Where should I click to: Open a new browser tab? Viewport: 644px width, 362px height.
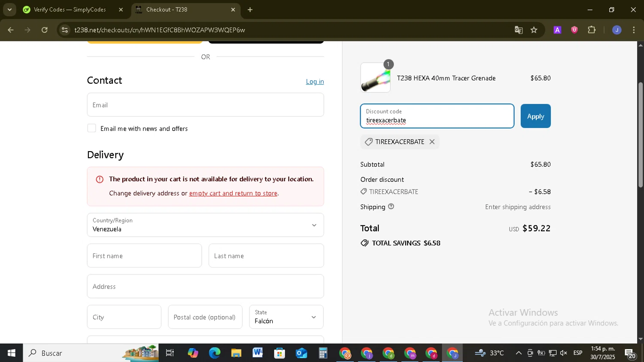[250, 9]
